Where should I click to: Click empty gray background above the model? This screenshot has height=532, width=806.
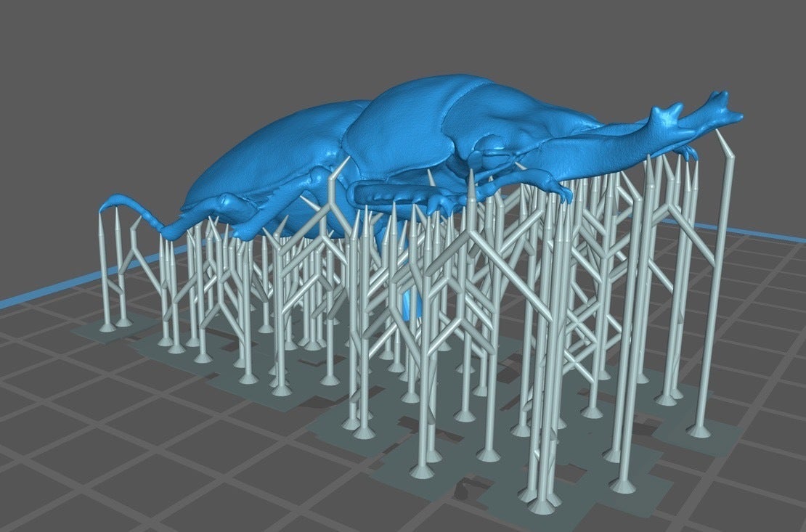(x=218, y=44)
